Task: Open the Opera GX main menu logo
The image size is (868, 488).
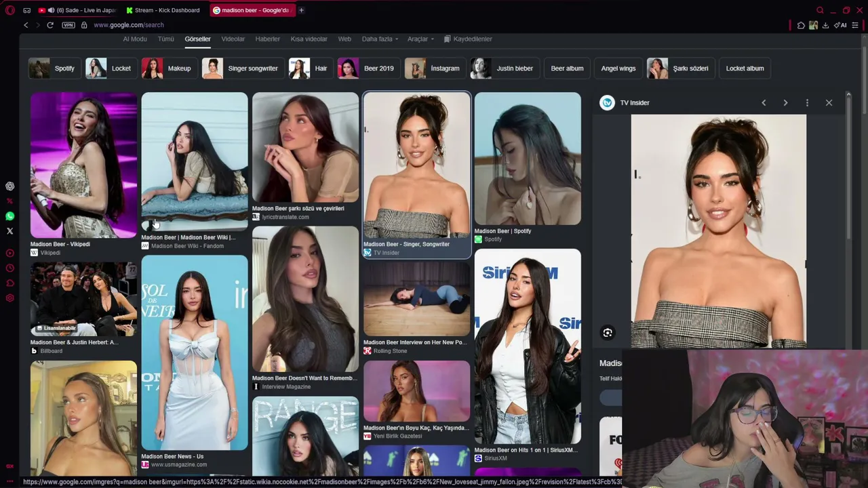Action: pos(9,10)
